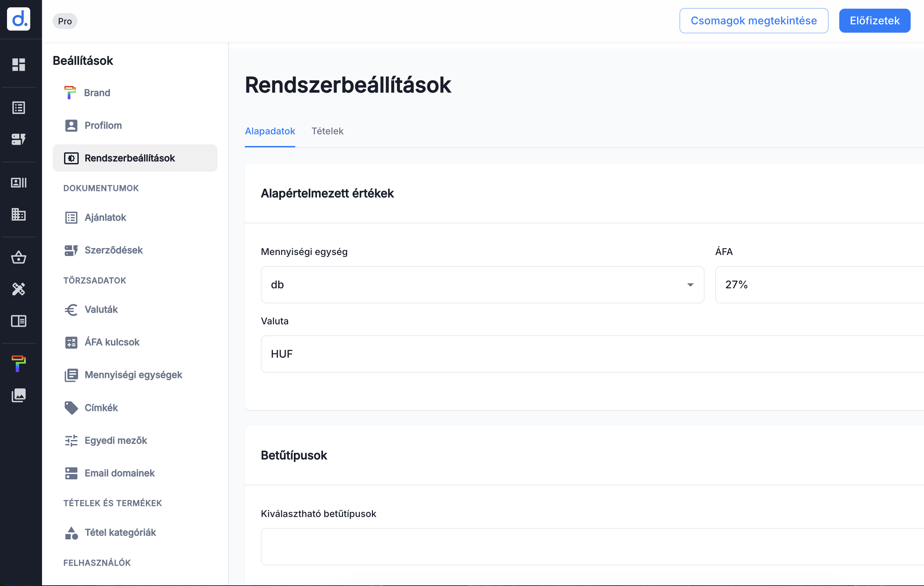
Task: Click the image gallery icon in the sidebar
Action: coord(18,395)
